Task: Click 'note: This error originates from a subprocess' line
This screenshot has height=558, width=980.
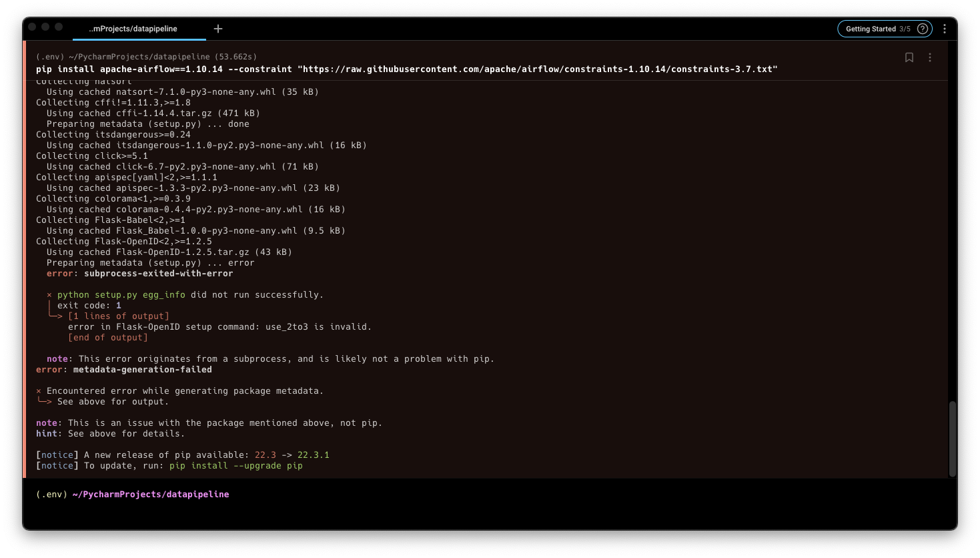Action: (x=271, y=359)
